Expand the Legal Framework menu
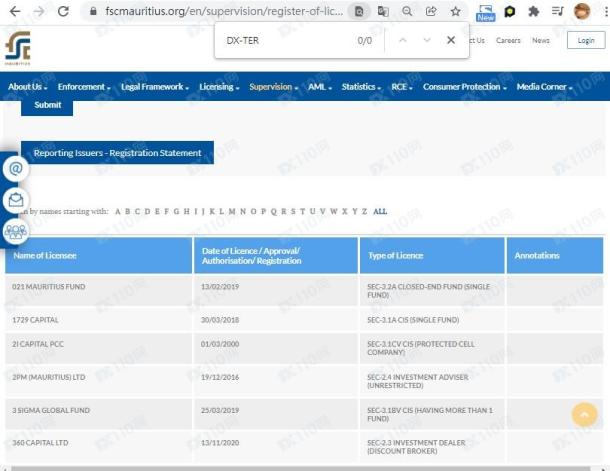 tap(155, 87)
